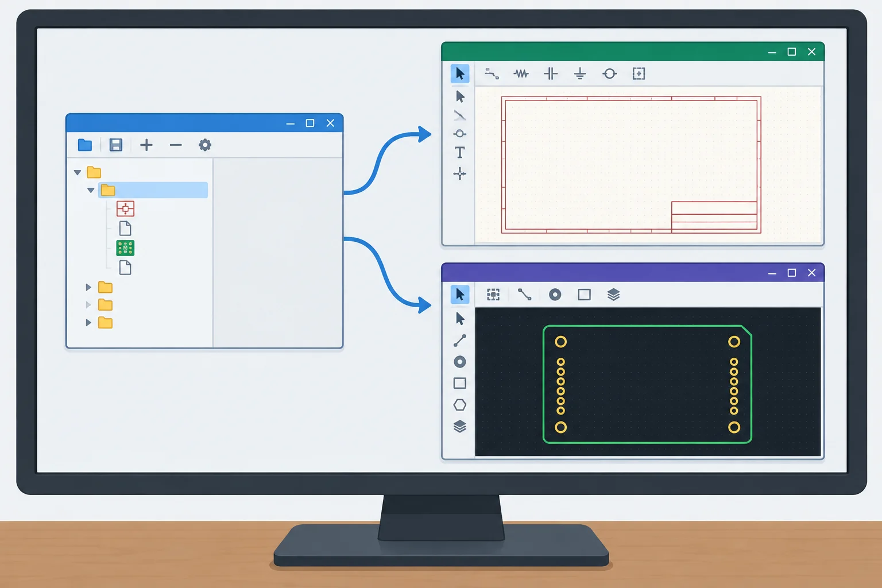
Task: Click the crosshair tool in schematic side toolbar
Action: click(460, 173)
